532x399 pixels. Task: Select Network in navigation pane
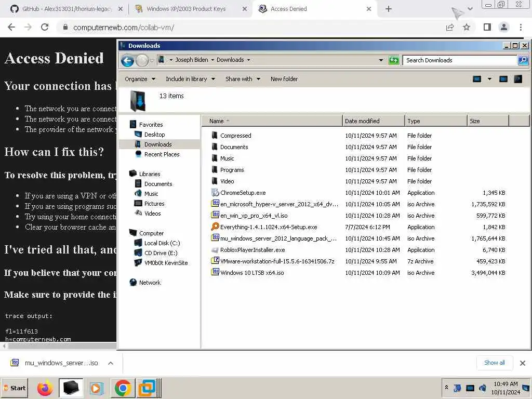pyautogui.click(x=150, y=283)
